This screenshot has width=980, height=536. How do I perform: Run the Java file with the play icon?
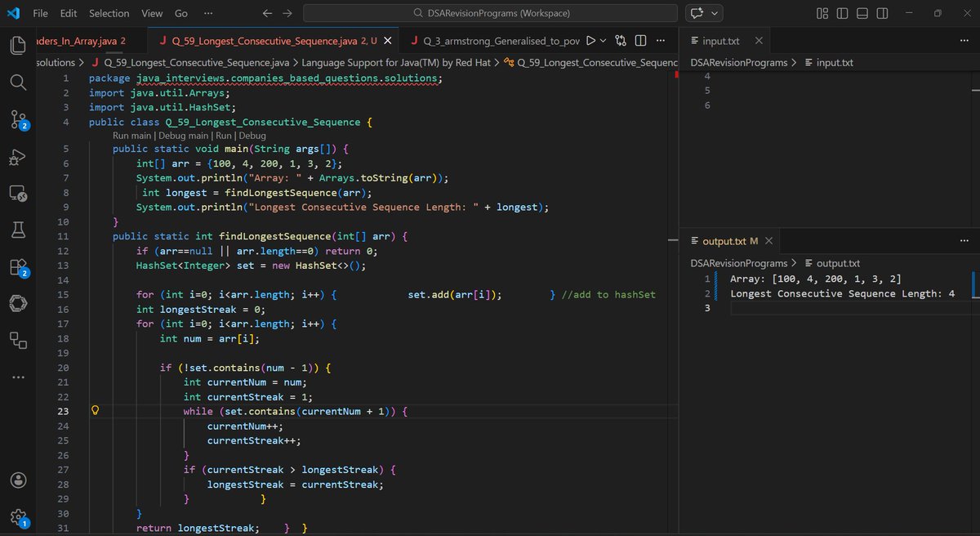591,41
